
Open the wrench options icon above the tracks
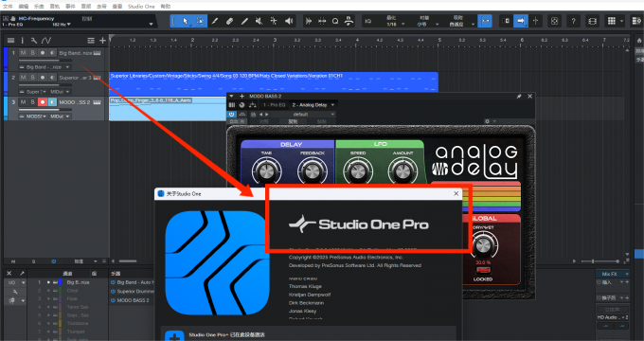click(34, 41)
